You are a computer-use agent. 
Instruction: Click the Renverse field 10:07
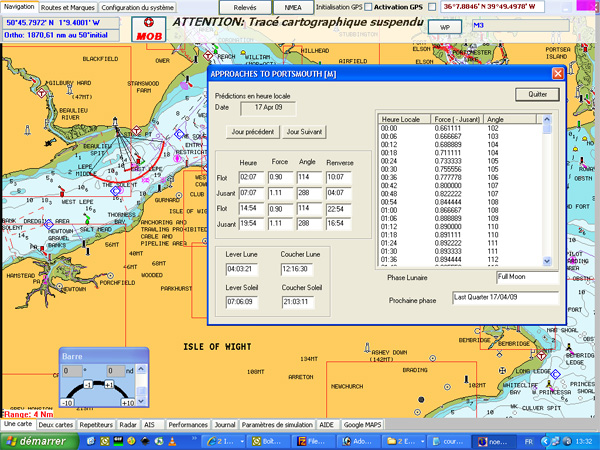tap(339, 178)
